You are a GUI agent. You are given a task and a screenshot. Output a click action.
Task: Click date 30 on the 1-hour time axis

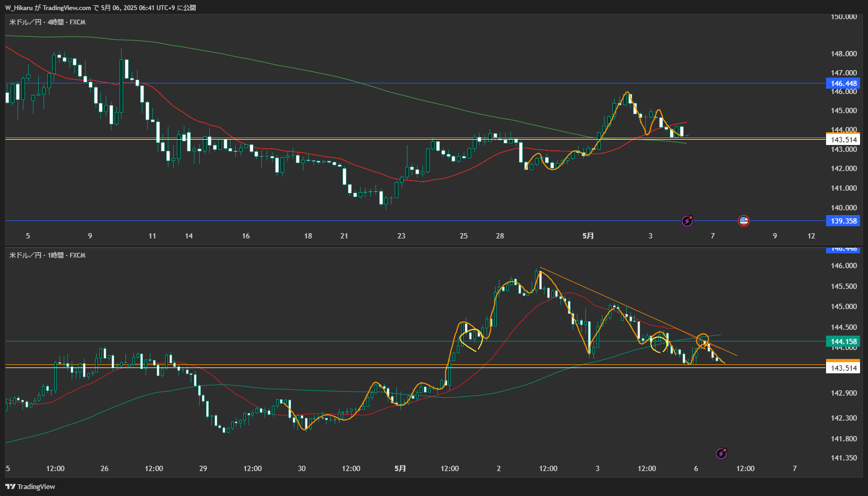(302, 468)
